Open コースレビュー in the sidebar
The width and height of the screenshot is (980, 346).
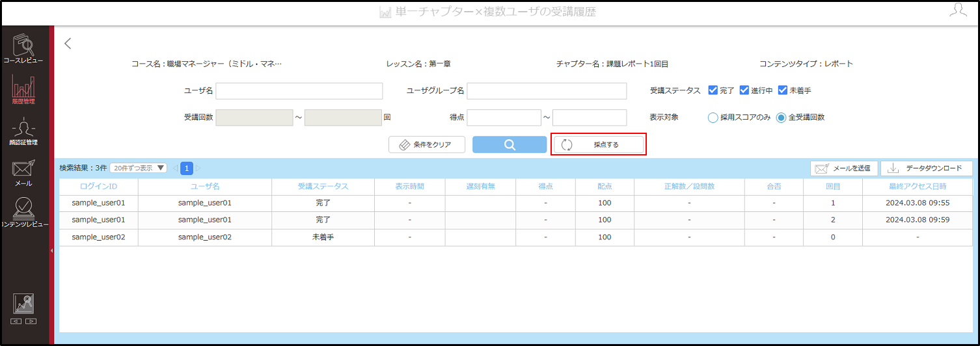pyautogui.click(x=23, y=49)
